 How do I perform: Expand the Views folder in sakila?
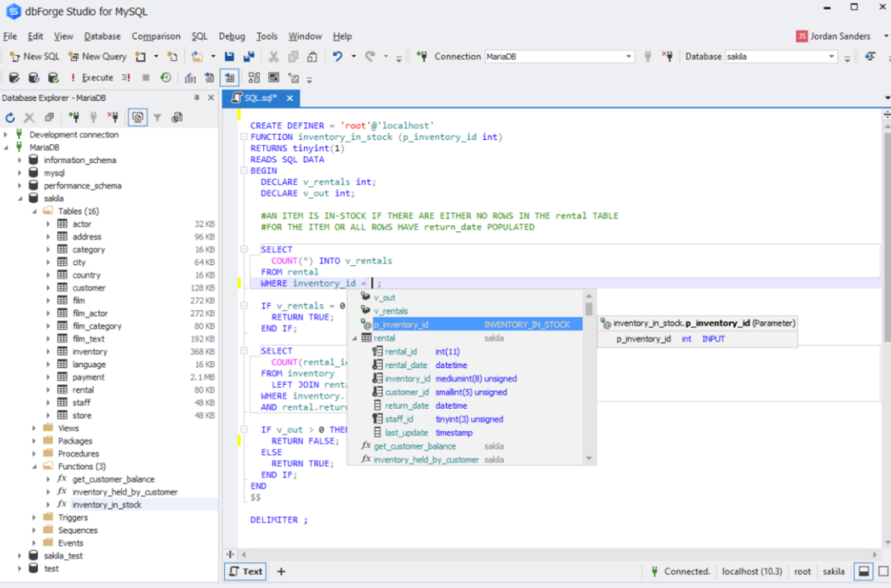click(34, 428)
